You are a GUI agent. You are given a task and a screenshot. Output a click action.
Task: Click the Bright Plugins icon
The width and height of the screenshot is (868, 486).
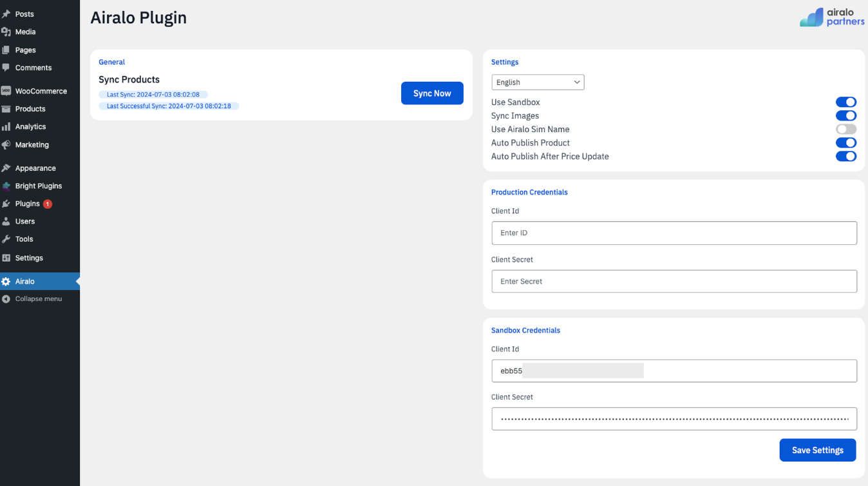(6, 186)
